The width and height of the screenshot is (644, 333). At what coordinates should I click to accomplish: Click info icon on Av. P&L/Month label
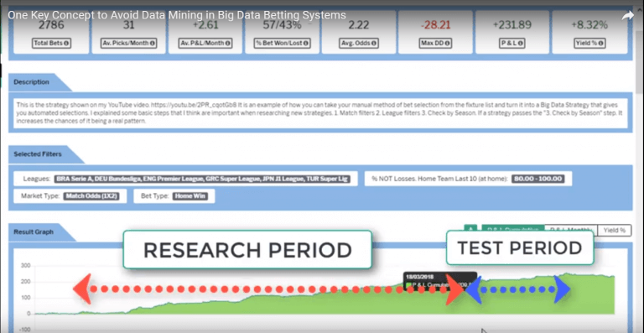(x=227, y=43)
